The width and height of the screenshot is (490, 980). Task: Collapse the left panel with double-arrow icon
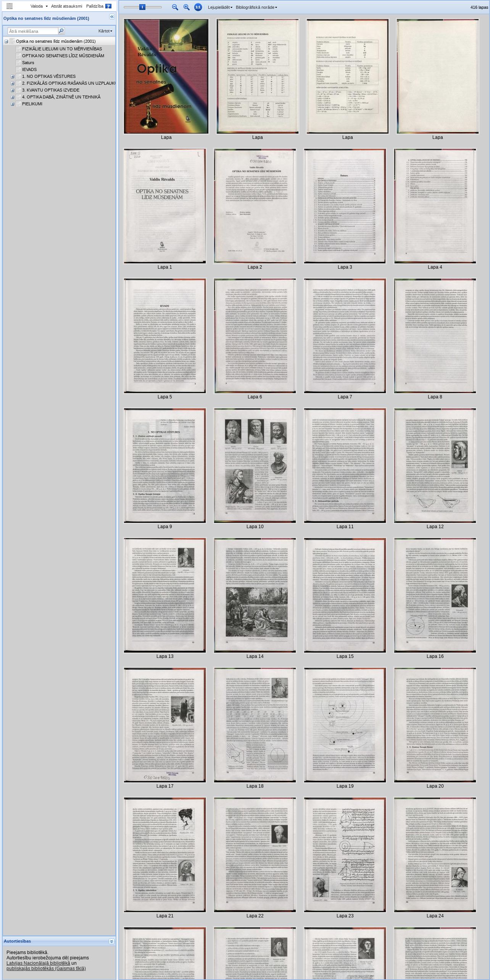112,16
